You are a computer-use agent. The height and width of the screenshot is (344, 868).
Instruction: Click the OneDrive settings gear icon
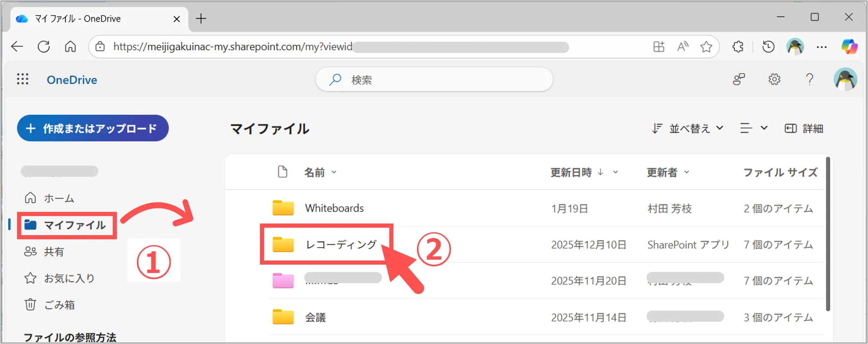pyautogui.click(x=774, y=79)
